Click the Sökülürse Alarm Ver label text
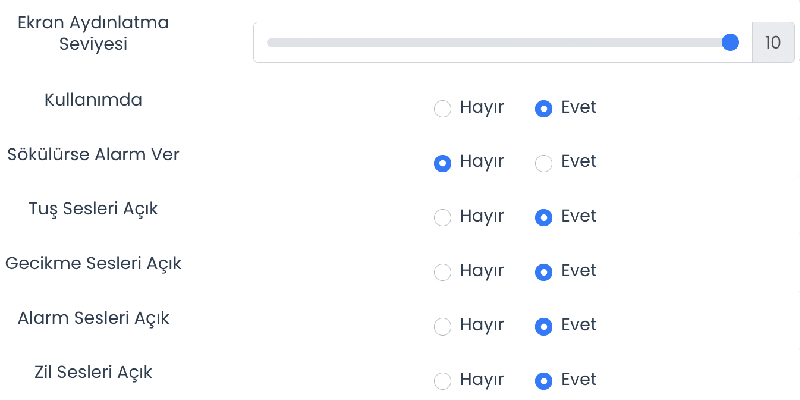 pyautogui.click(x=93, y=154)
